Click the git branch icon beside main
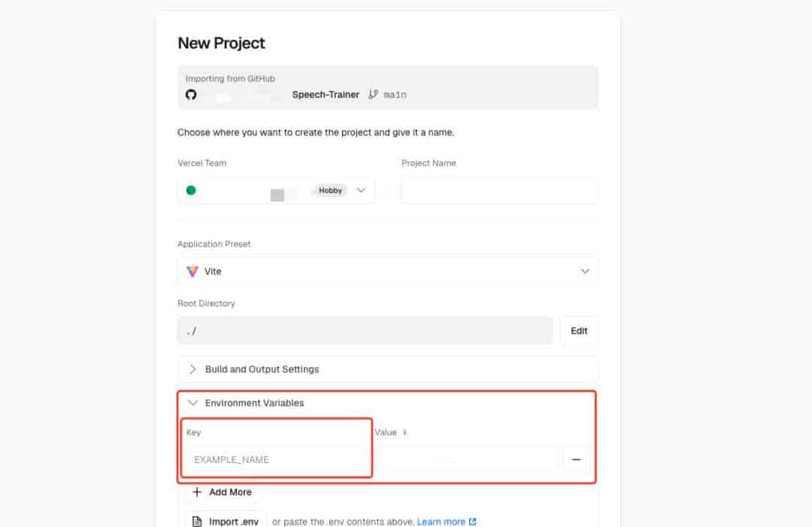 pos(374,95)
